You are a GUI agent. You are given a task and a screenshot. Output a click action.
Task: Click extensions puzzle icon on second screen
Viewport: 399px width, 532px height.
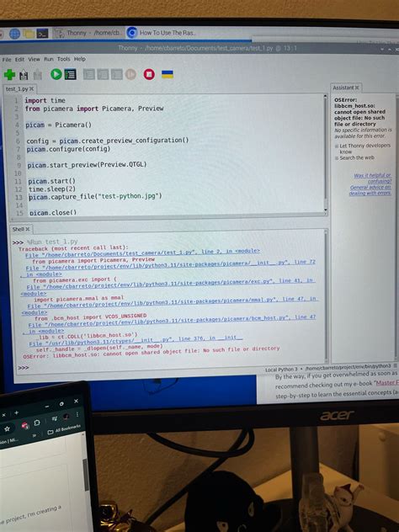[37, 423]
